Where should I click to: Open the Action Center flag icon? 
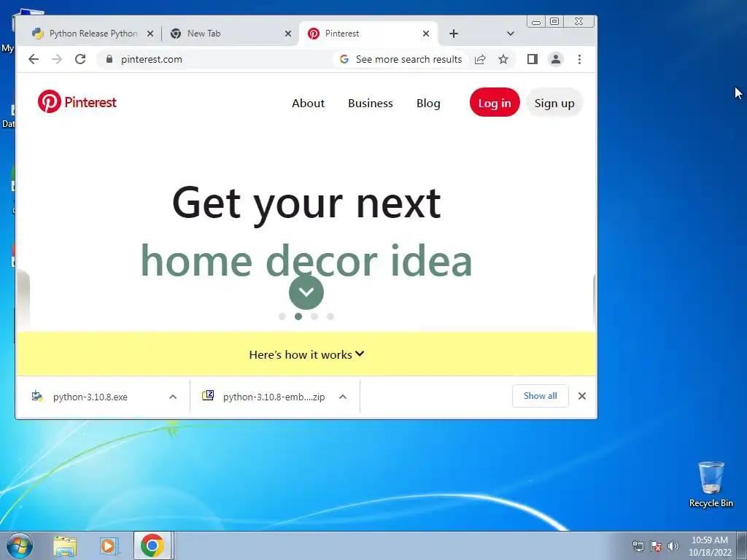(x=656, y=546)
